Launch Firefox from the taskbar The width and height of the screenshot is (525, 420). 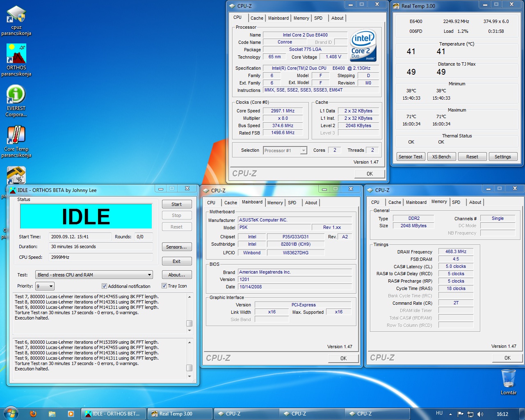tap(33, 414)
